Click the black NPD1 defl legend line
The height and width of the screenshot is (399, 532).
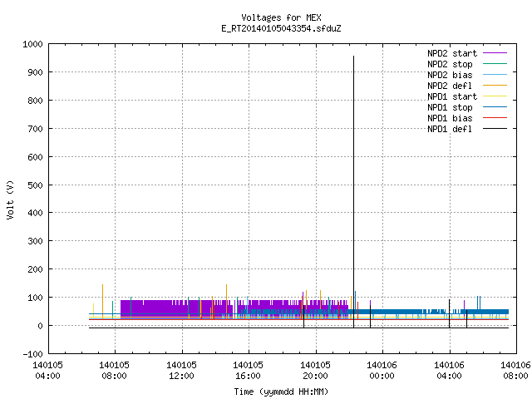[x=495, y=129]
